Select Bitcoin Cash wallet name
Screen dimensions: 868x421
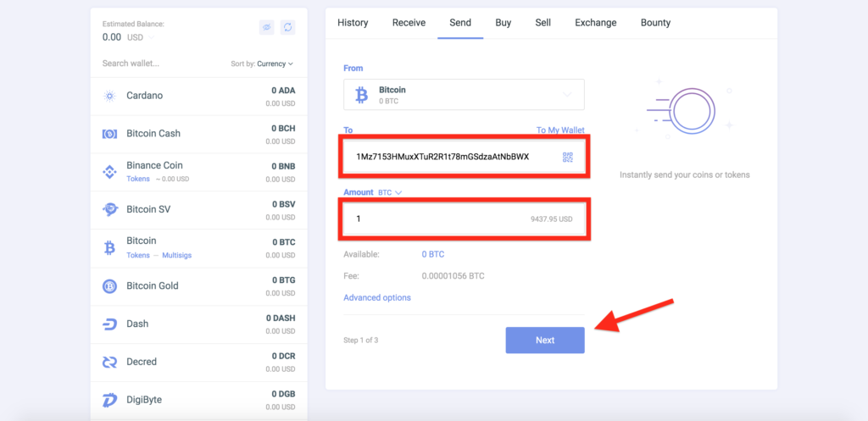click(153, 133)
